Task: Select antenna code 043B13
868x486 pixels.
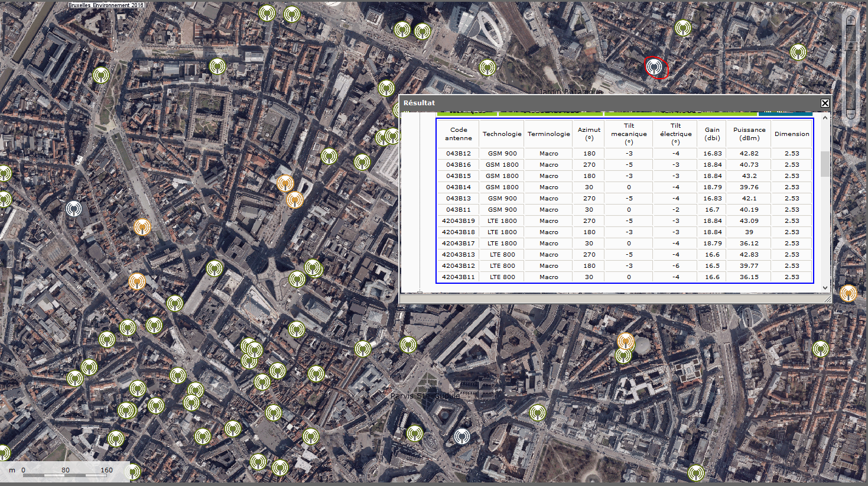Action: 459,199
